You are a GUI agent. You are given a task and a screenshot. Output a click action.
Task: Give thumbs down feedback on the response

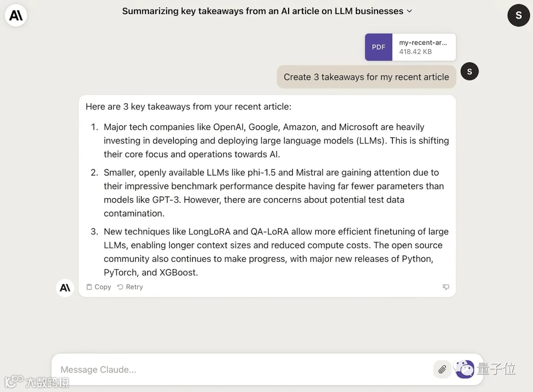click(446, 287)
